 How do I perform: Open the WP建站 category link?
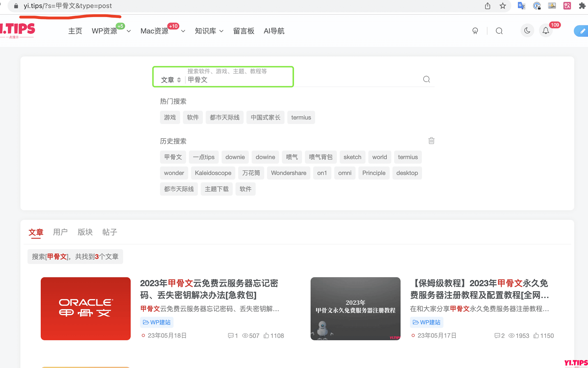(x=156, y=322)
